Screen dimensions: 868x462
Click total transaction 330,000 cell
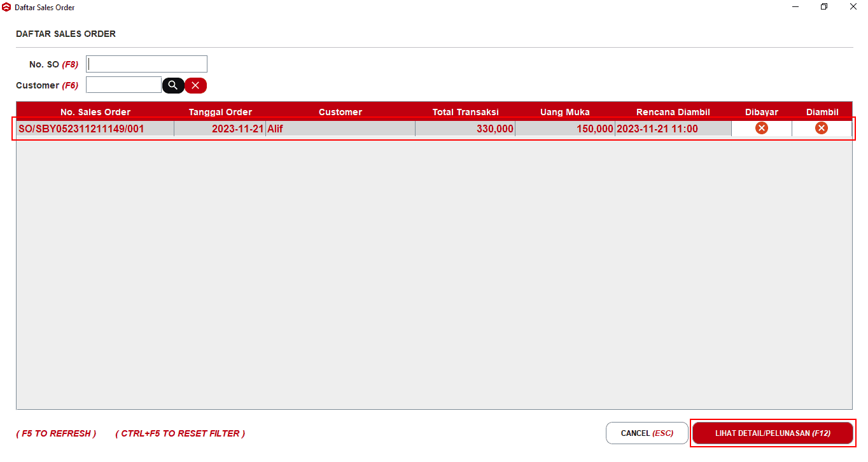(466, 129)
